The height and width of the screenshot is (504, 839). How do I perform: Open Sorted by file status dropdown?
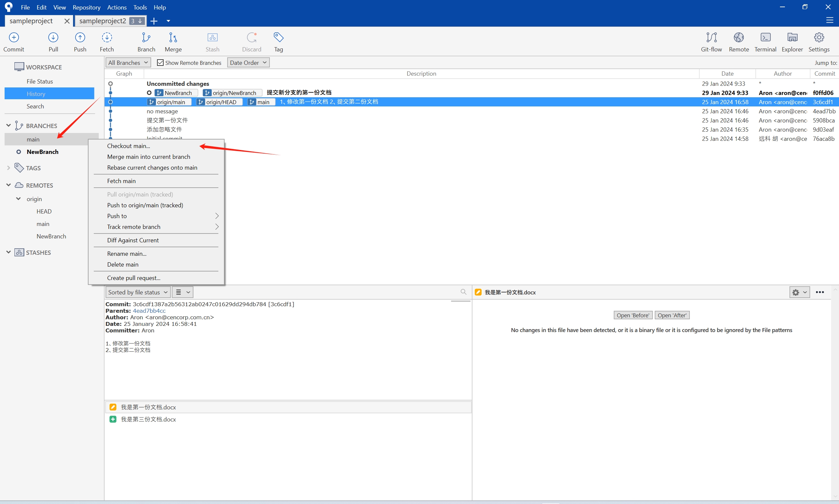coord(138,292)
